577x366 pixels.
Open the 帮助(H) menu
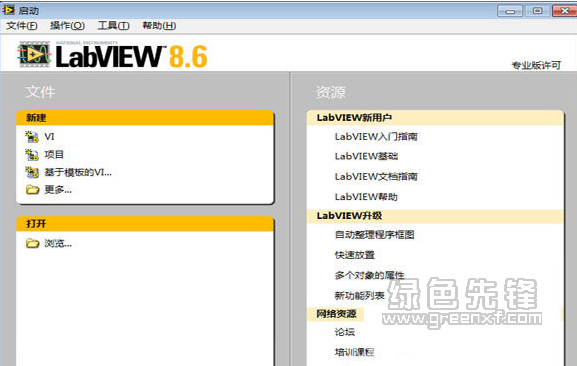[x=159, y=26]
